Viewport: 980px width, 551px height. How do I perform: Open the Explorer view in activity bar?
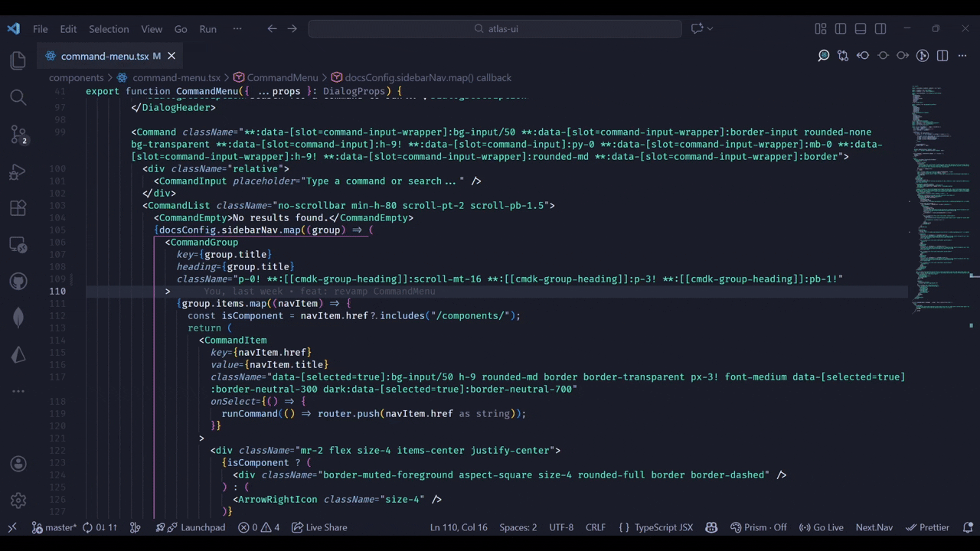click(18, 60)
